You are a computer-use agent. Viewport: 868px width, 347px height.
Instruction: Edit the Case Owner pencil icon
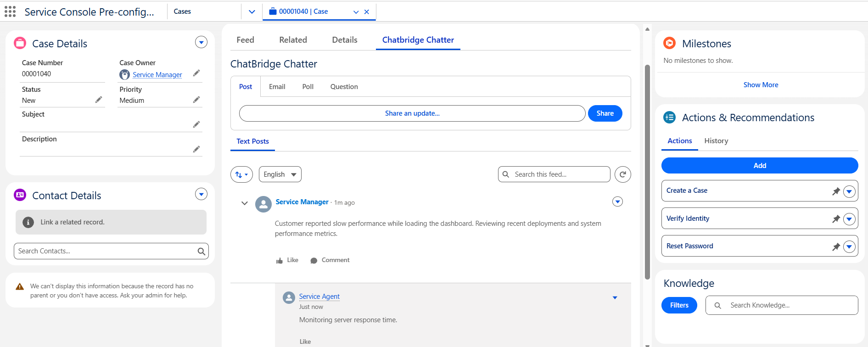coord(196,73)
